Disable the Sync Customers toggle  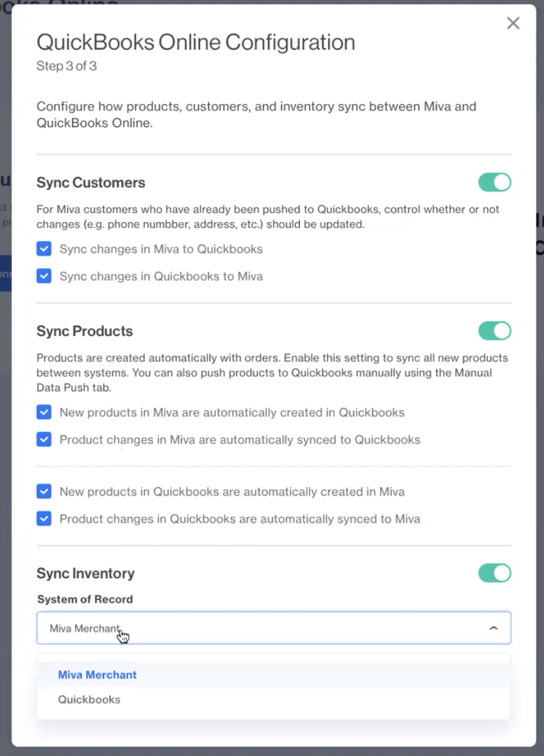pos(494,182)
